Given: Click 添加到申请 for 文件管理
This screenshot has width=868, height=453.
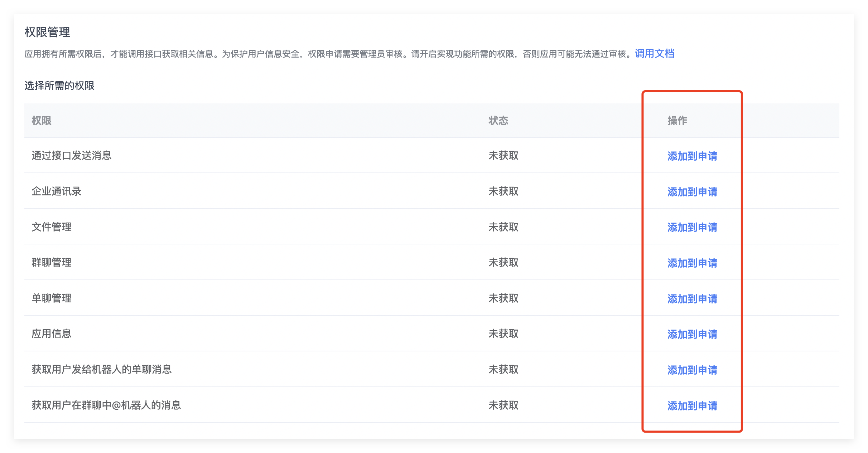Looking at the screenshot, I should tap(692, 227).
